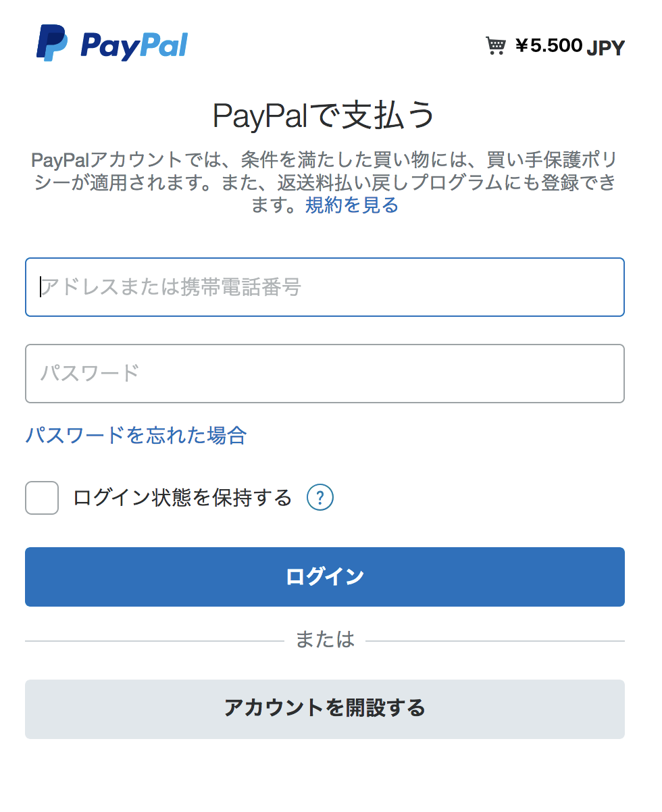Click the question mark help icon
Screen dimensions: 662x812
point(320,499)
